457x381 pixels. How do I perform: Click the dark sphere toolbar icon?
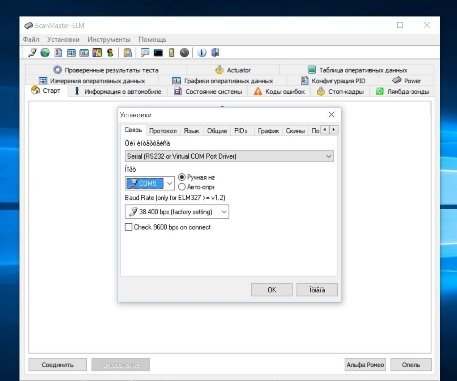(x=184, y=53)
